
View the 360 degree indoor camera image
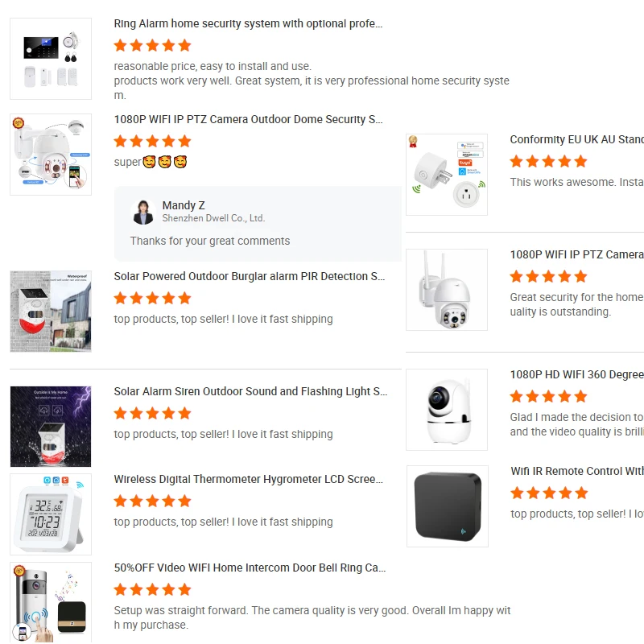447,410
